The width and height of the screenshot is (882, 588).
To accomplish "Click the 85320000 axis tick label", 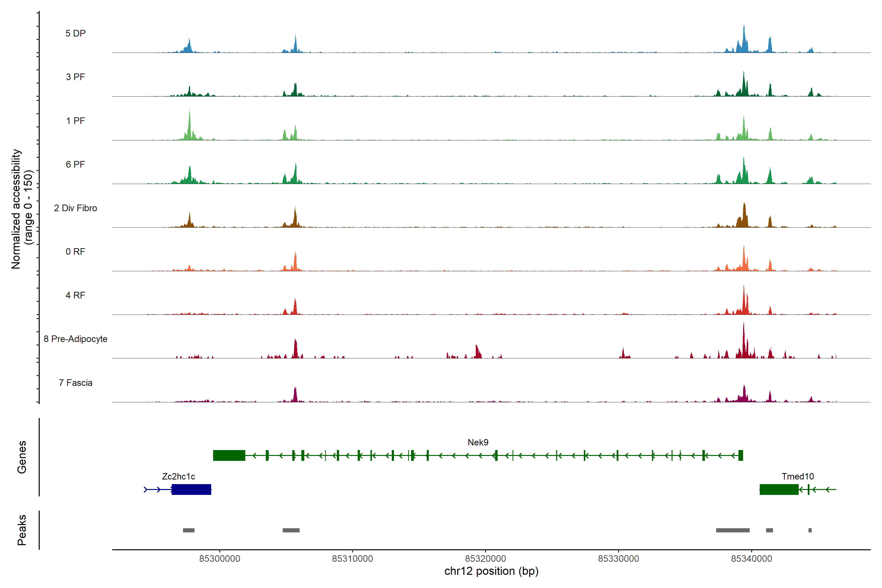I will 485,559.
